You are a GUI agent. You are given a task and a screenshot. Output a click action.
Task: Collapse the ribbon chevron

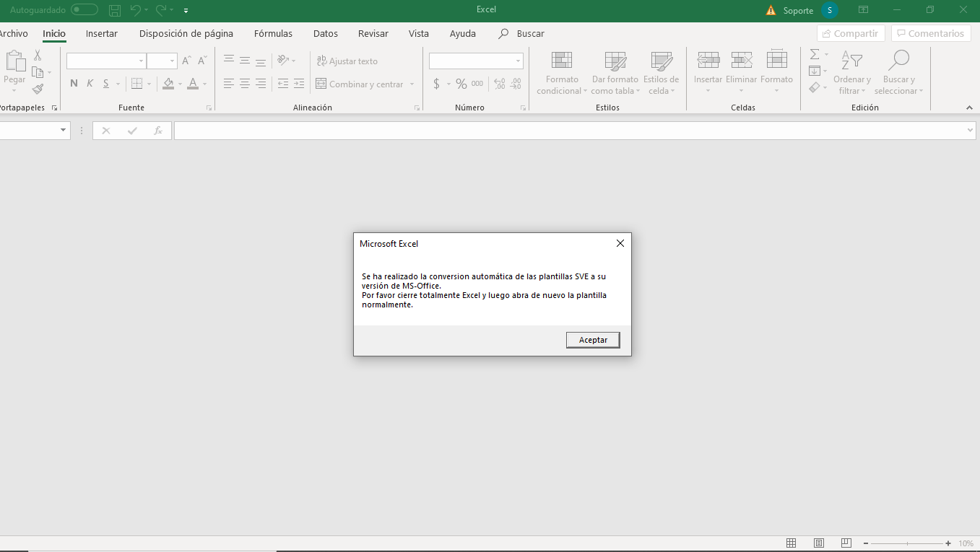tap(969, 108)
